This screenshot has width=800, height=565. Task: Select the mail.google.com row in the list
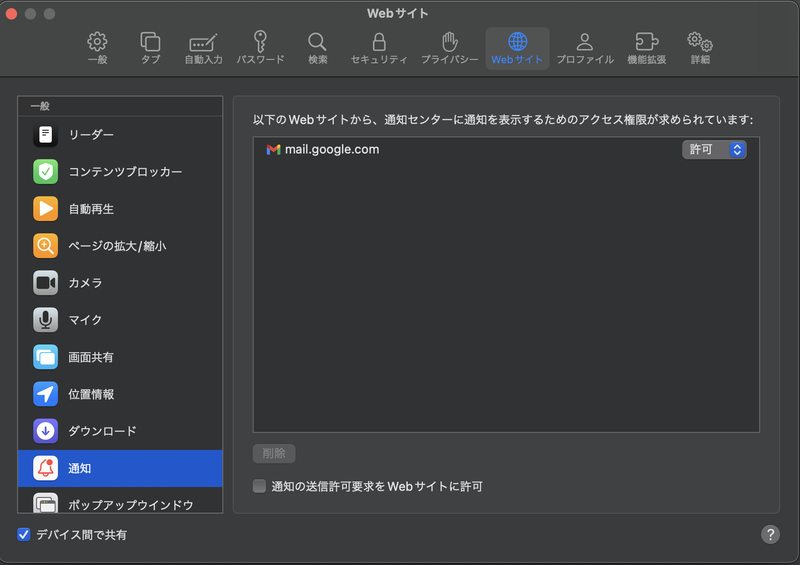(450, 150)
